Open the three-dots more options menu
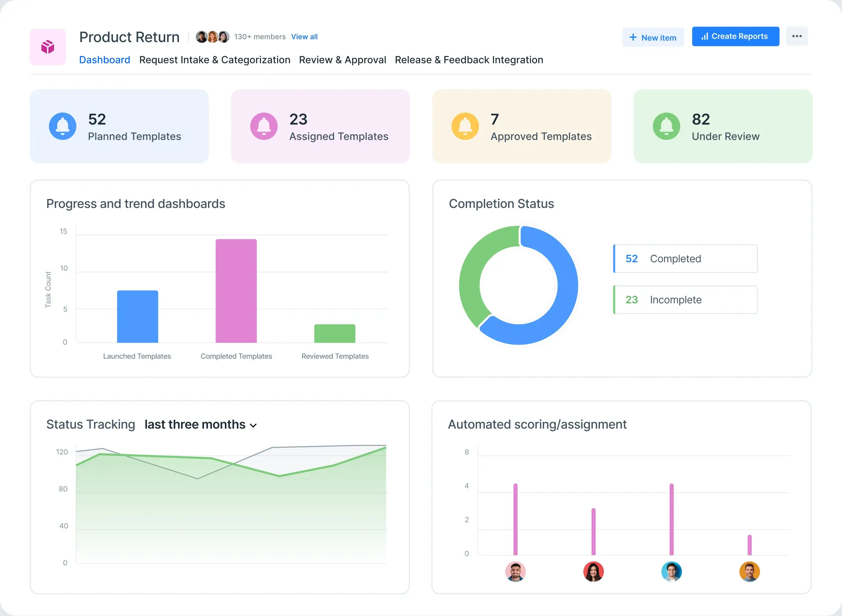This screenshot has width=842, height=616. [797, 36]
